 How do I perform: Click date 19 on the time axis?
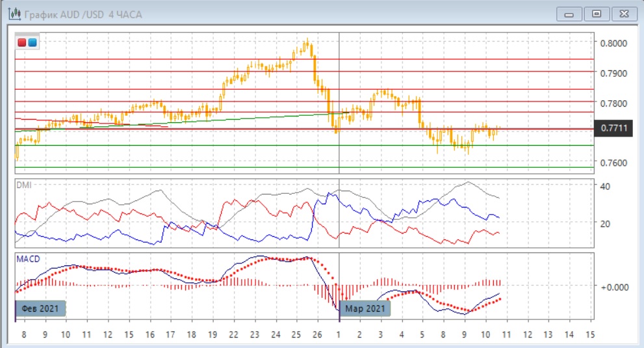(212, 334)
